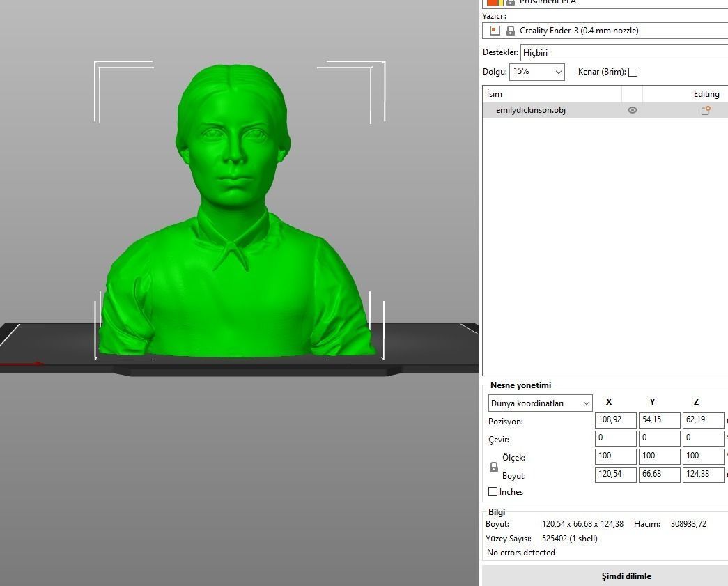Open the Creality Ender-3 printer dropdown

[605, 31]
